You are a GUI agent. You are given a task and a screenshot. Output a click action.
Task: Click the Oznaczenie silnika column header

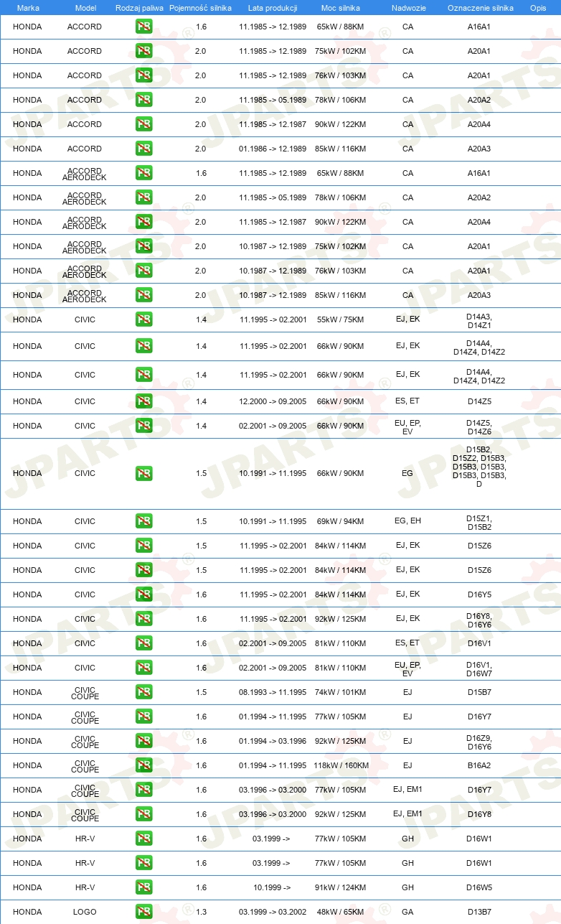(x=481, y=8)
